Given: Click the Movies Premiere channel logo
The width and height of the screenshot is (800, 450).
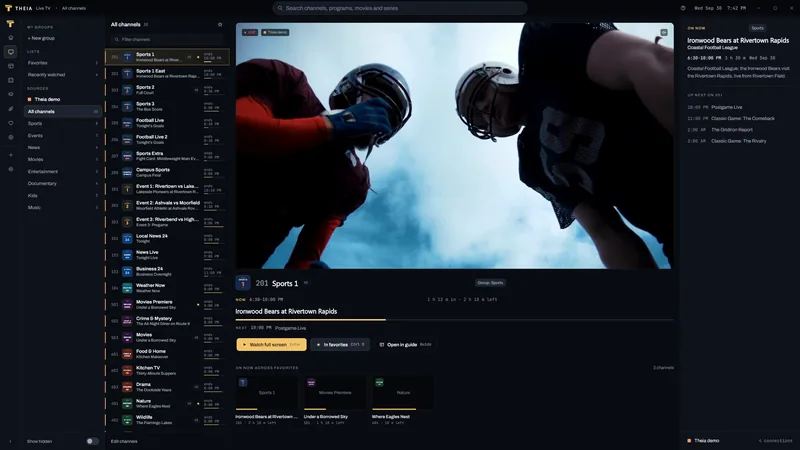Looking at the screenshot, I should (127, 305).
